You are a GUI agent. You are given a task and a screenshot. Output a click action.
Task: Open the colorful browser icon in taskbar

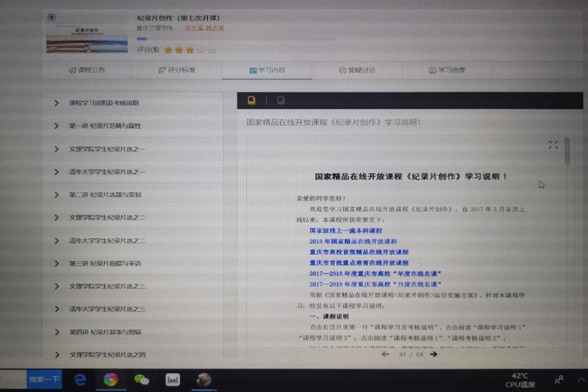pos(110,379)
